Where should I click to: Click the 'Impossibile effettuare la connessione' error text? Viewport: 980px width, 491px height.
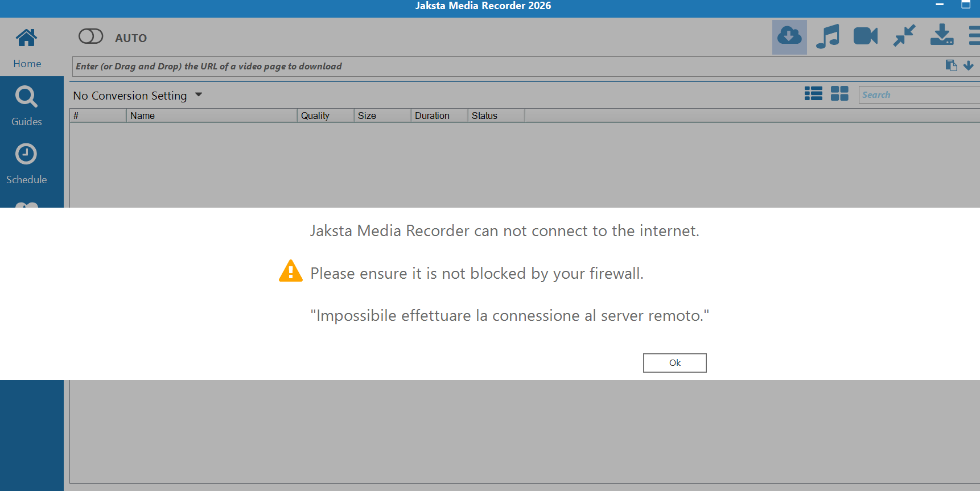coord(510,316)
